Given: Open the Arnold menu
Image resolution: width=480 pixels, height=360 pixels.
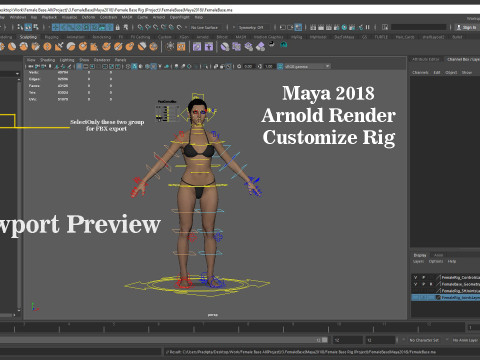Looking at the screenshot, I should pos(159,17).
